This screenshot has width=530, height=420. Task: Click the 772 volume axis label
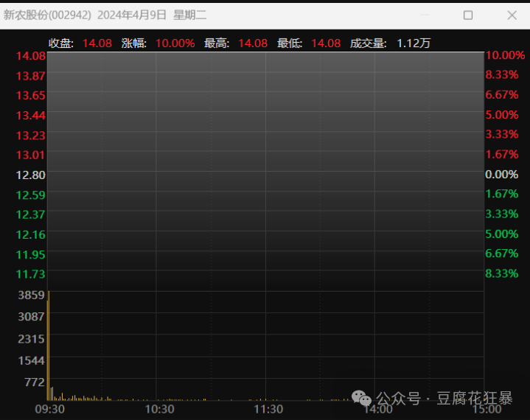pos(35,382)
